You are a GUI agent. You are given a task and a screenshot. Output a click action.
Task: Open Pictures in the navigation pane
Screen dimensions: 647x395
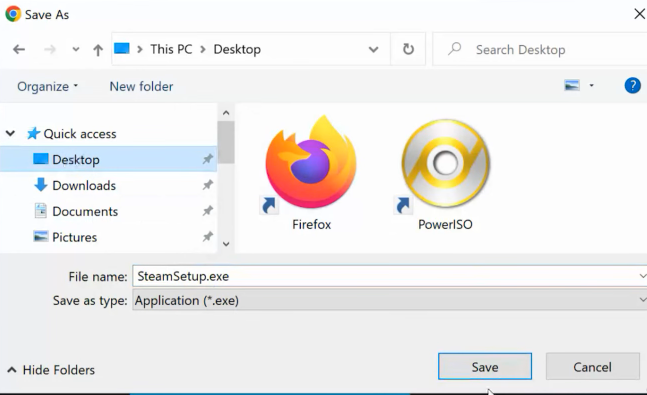pos(74,237)
